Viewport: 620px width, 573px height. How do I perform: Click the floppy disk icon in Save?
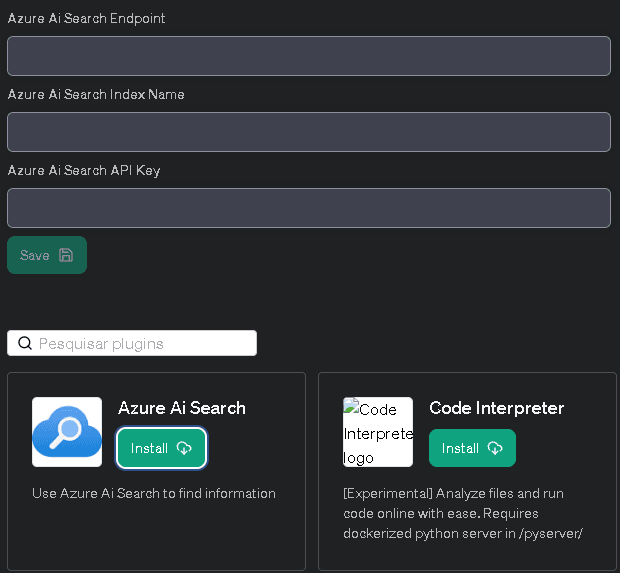point(66,255)
